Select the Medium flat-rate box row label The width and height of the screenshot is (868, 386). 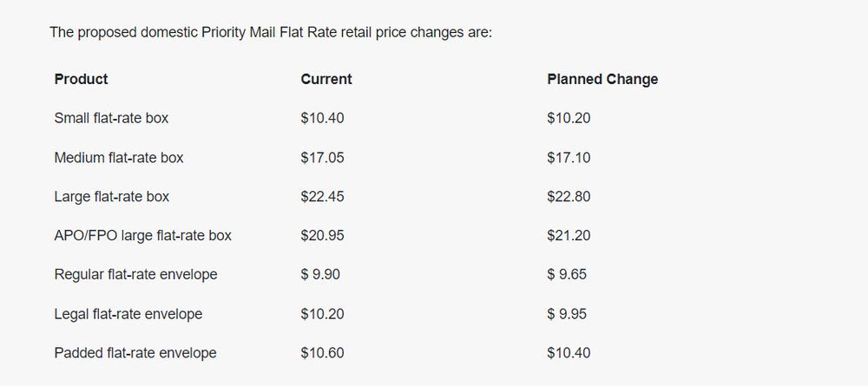coord(119,158)
